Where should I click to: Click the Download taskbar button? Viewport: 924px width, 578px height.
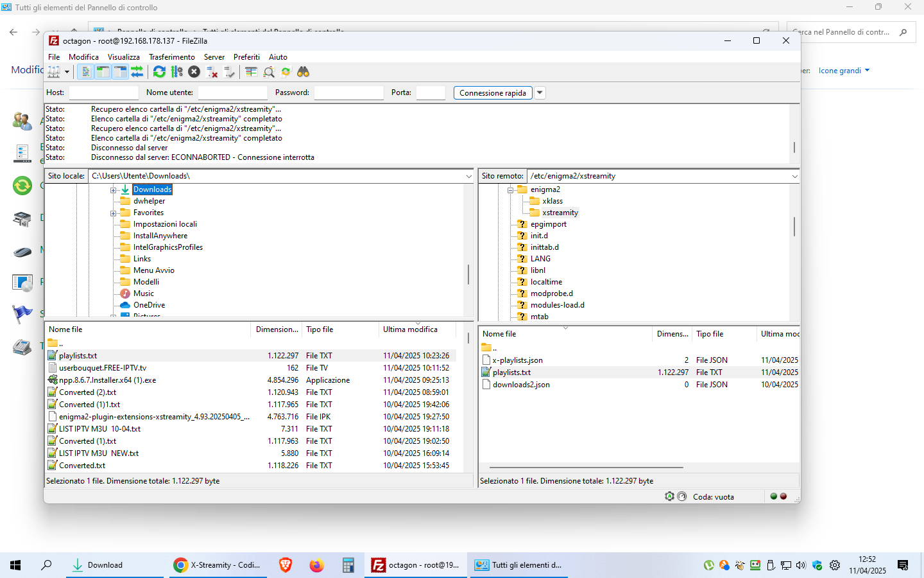point(114,565)
